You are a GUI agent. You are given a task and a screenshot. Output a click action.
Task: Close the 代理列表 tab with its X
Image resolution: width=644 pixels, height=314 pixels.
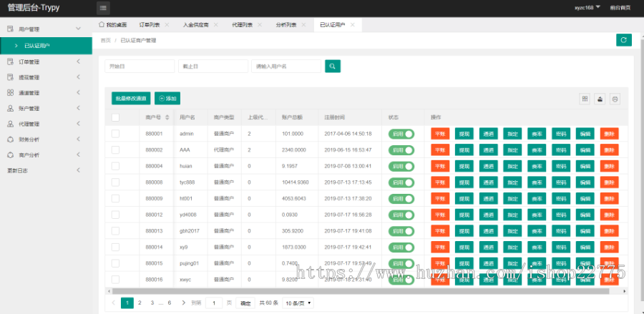coord(260,24)
